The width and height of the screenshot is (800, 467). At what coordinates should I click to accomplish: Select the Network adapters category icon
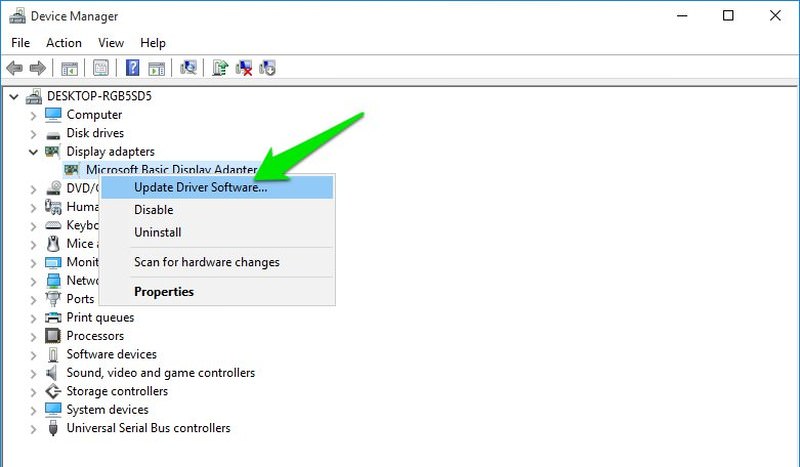click(x=53, y=281)
